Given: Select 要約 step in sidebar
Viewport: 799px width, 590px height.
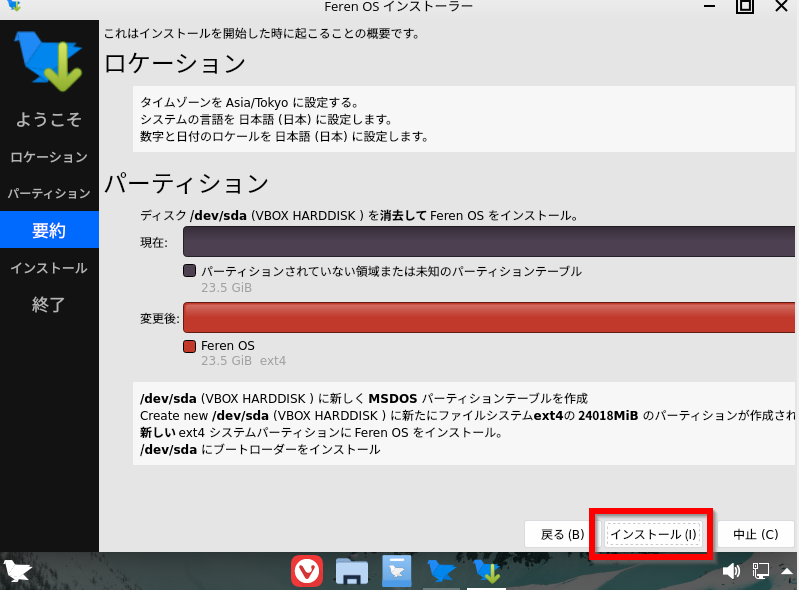Looking at the screenshot, I should pos(49,230).
